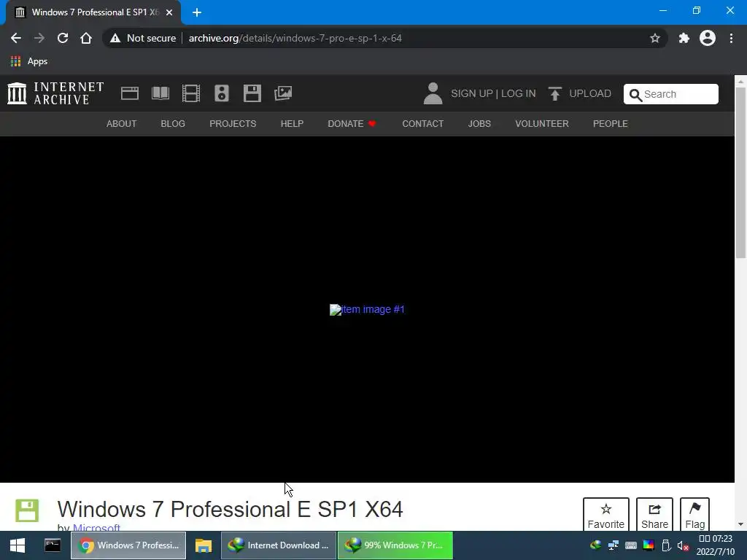Open the DONATE menu link
The height and width of the screenshot is (560, 747).
[352, 124]
